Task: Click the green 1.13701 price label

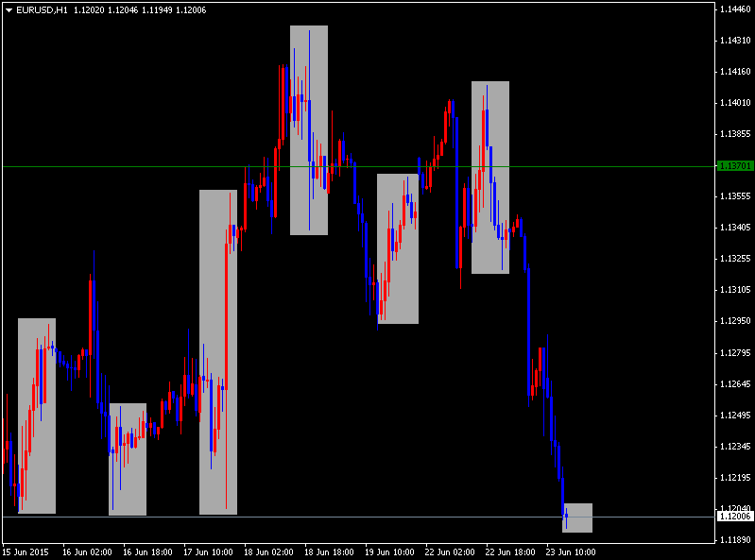Action: [x=735, y=166]
